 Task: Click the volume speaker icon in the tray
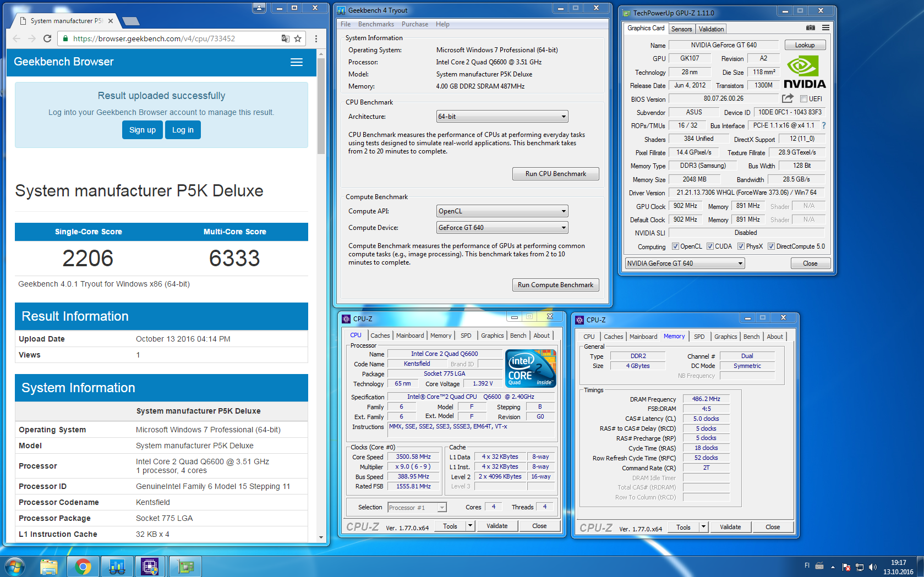(872, 567)
